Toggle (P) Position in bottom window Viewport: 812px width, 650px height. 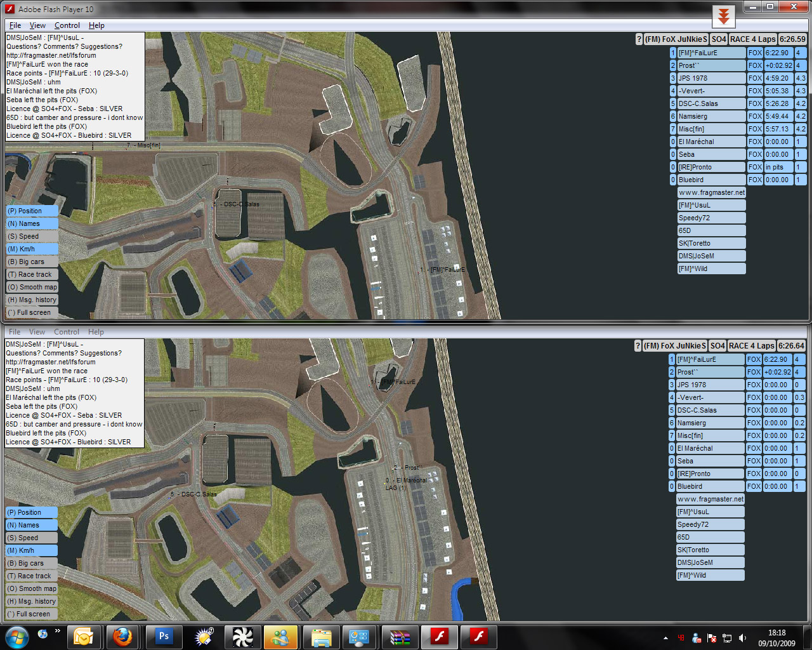pos(31,512)
